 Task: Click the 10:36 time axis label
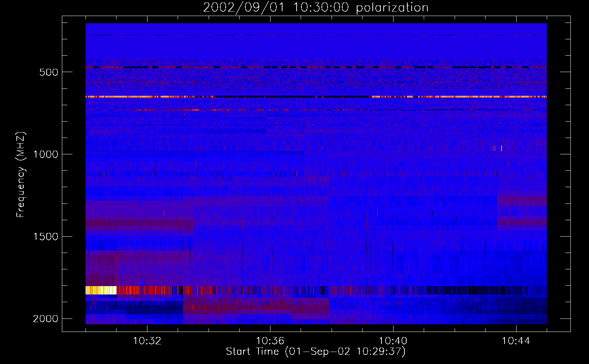[270, 341]
